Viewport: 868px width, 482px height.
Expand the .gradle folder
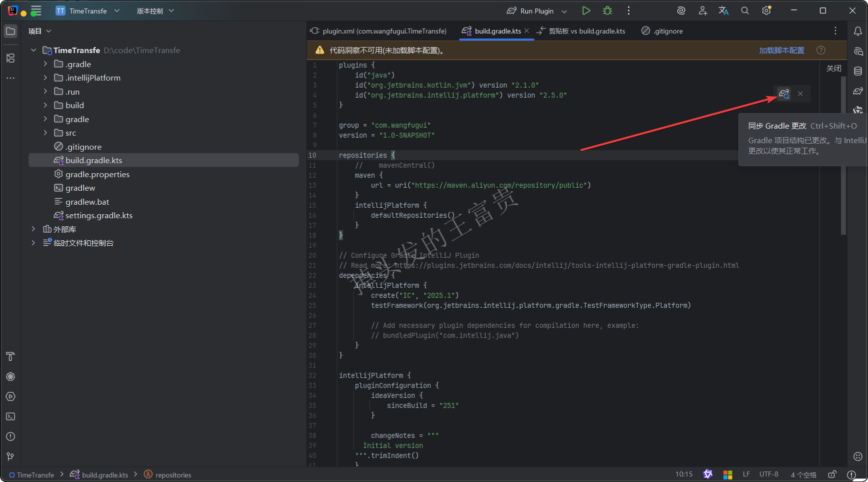pyautogui.click(x=46, y=64)
